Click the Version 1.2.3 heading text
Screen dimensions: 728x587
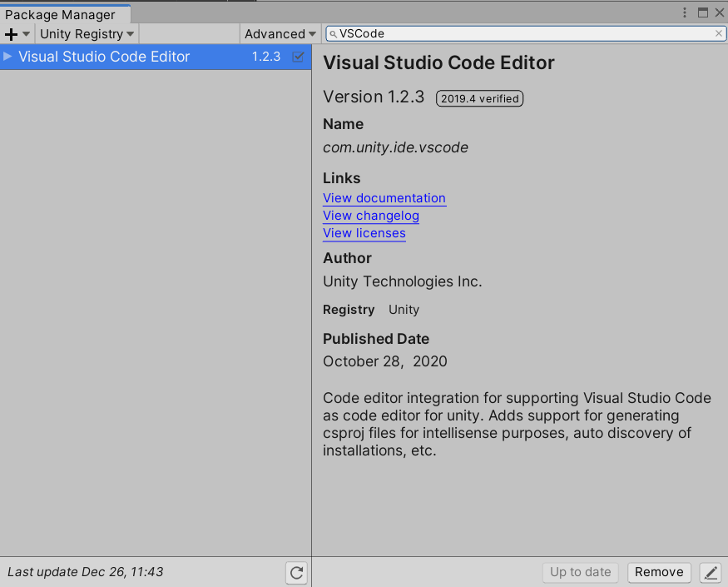click(374, 97)
